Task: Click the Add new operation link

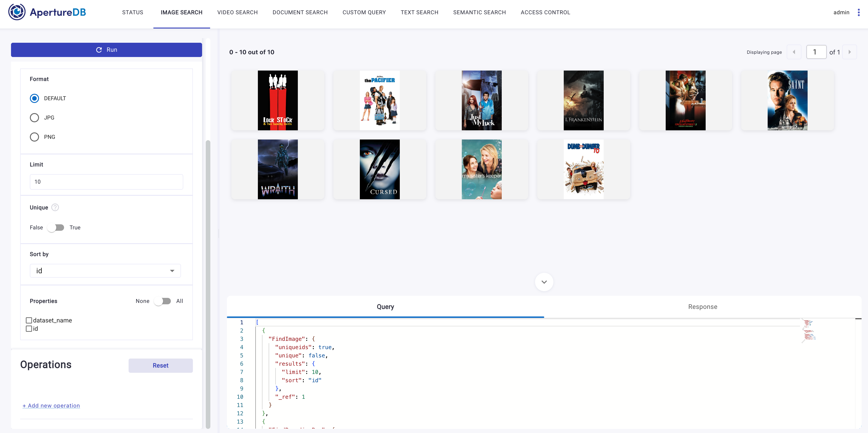Action: 51,405
